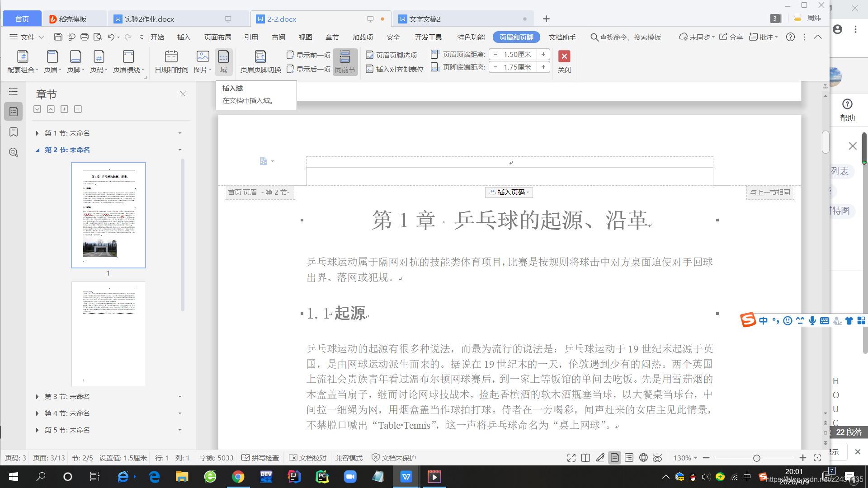
Task: Collapse 第 2 节 in section tree
Action: pos(37,150)
